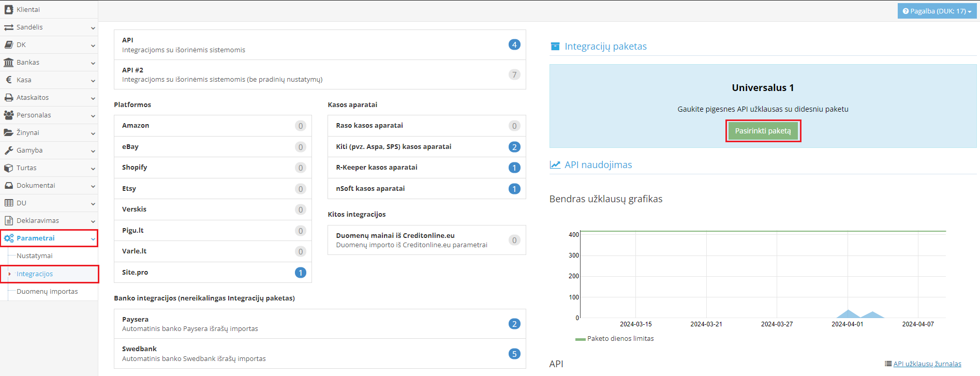Click the Ataskaitos printer icon

pos(9,98)
